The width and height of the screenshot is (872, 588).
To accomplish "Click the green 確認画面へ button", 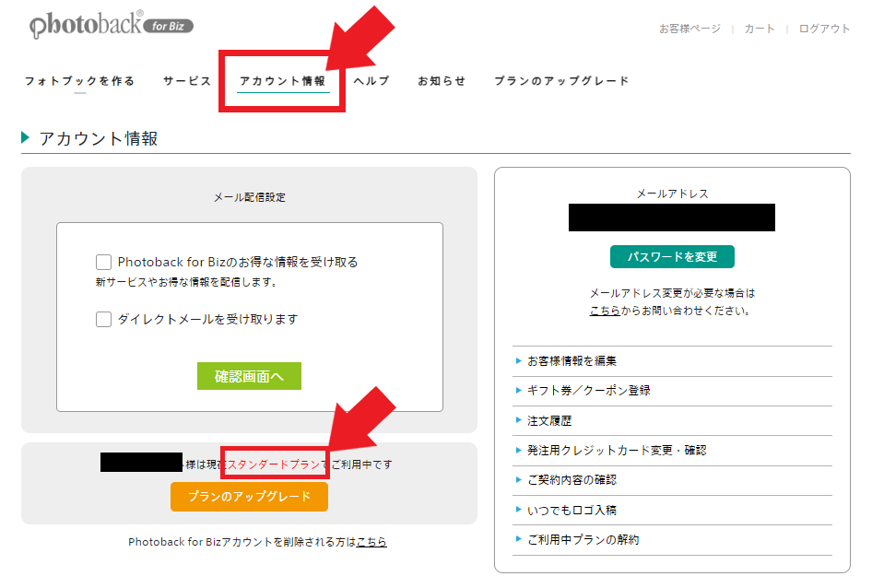I will tap(249, 376).
